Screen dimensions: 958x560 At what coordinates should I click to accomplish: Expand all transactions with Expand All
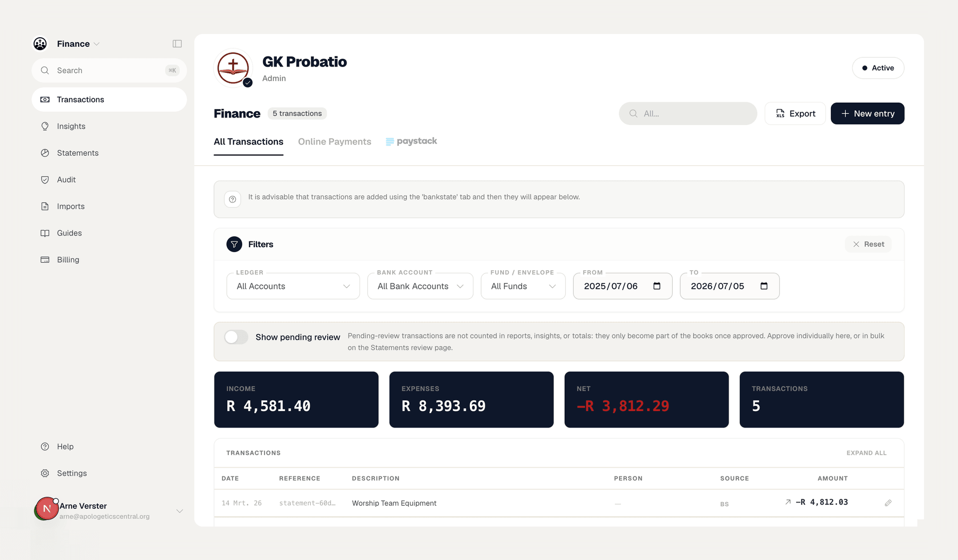coord(866,453)
